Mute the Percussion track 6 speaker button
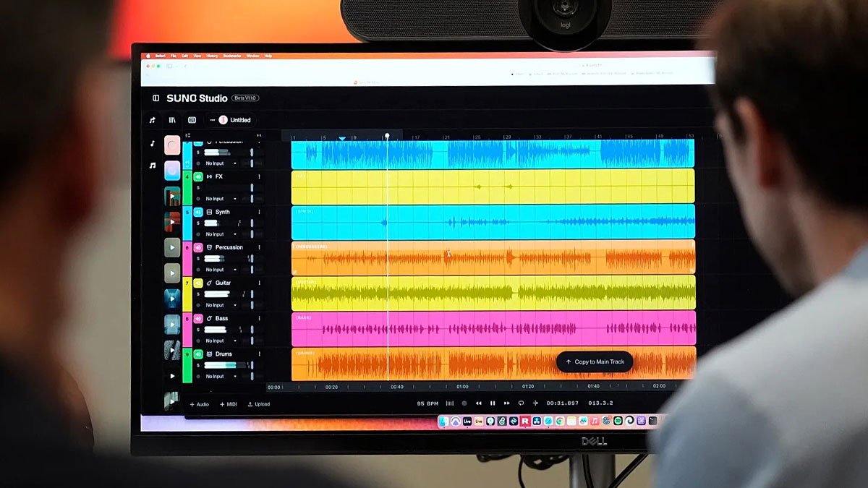Image resolution: width=868 pixels, height=488 pixels. point(198,247)
